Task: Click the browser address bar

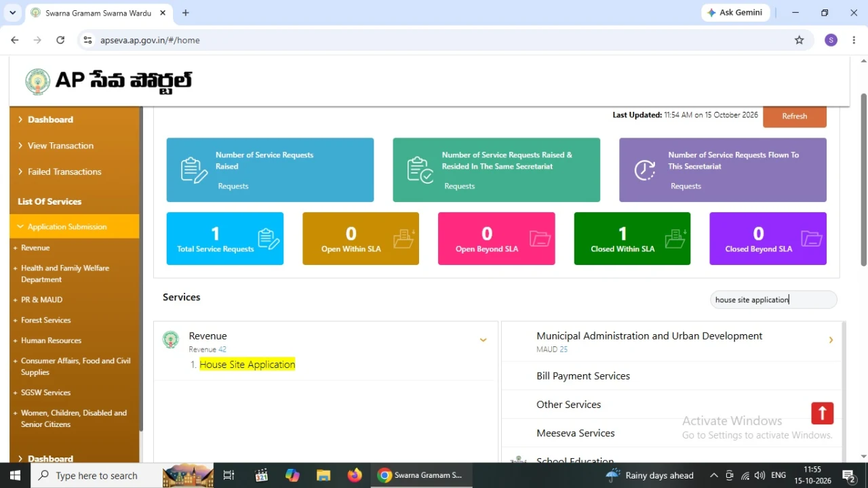Action: tap(444, 40)
